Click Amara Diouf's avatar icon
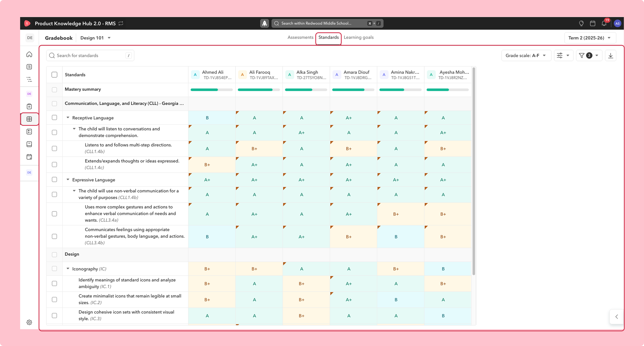 [337, 75]
